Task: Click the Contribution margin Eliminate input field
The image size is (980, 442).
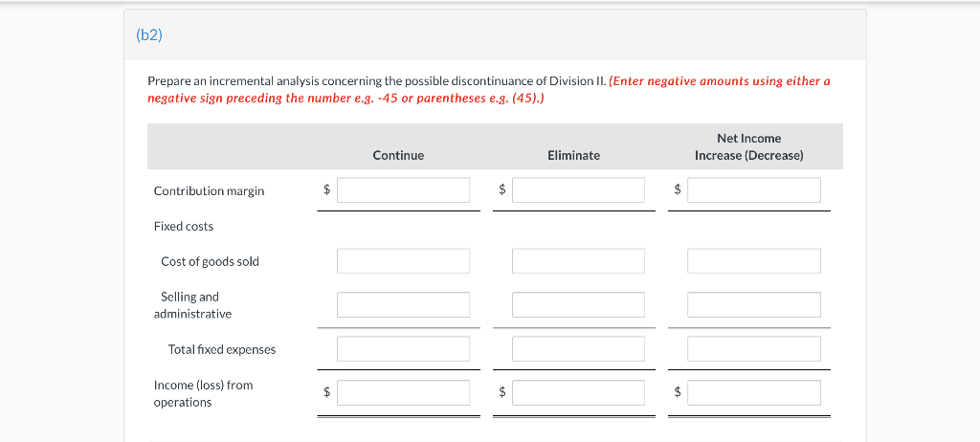Action: [x=578, y=190]
